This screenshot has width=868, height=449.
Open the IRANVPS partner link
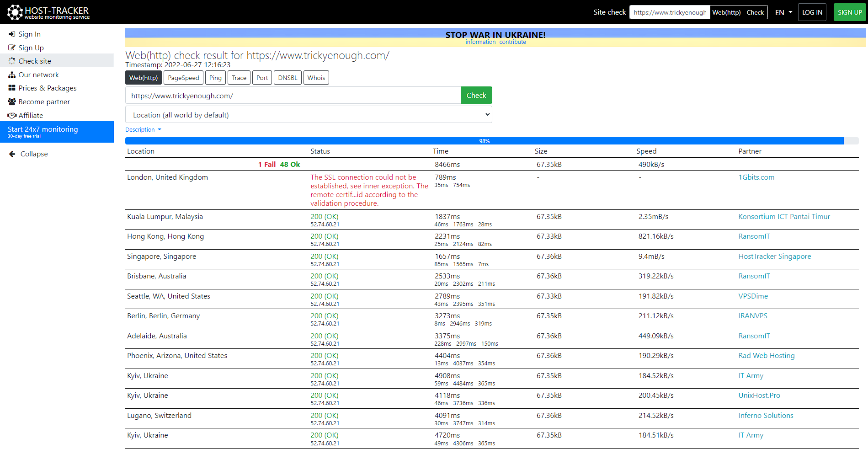(753, 316)
